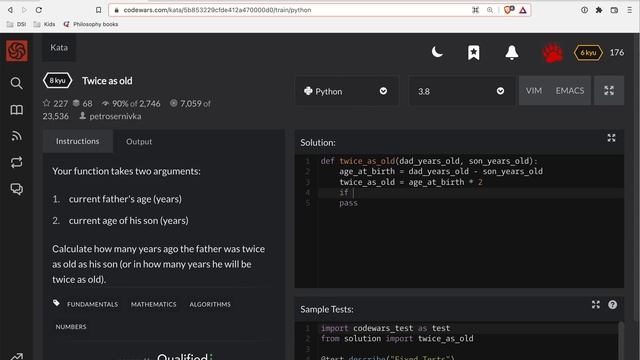This screenshot has height=360, width=640.
Task: Click the completions target icon beside 7,059
Action: coord(173,103)
